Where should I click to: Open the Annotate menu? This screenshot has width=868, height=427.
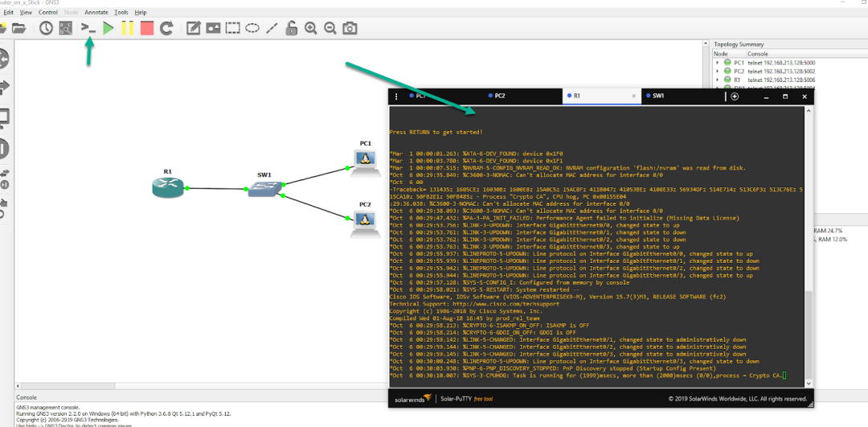[x=96, y=13]
